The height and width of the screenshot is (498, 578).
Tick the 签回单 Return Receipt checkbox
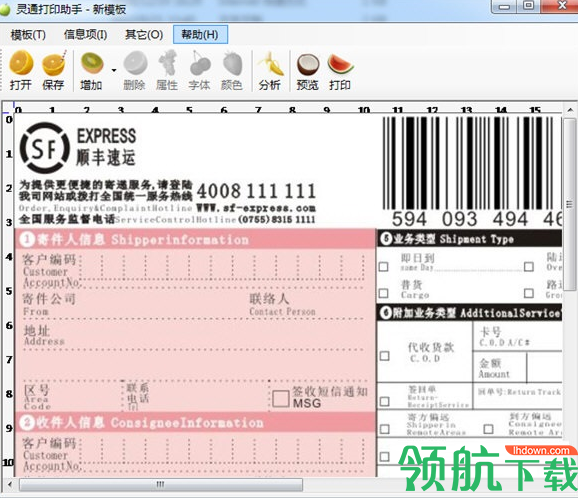(x=384, y=401)
